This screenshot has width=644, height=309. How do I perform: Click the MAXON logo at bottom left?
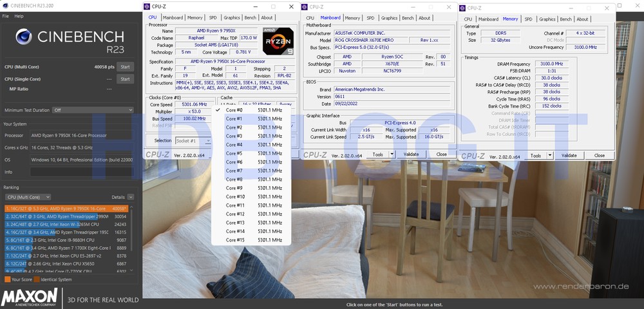coord(30,298)
